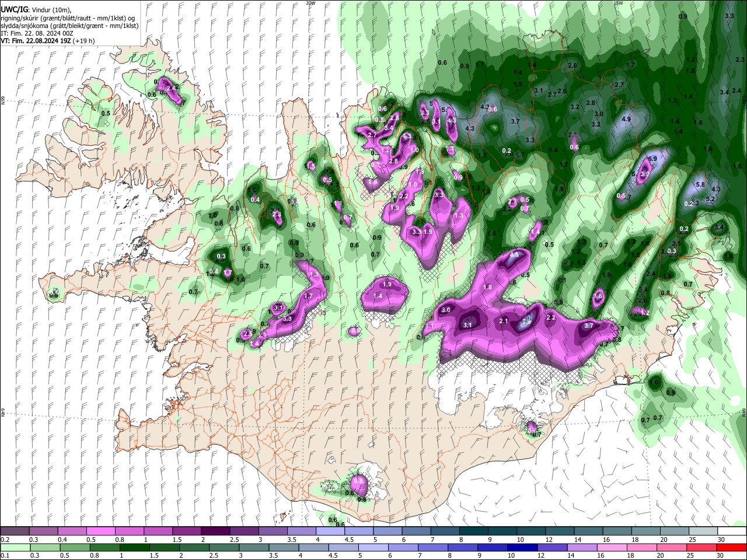This screenshot has width=747, height=560.
Task: Select the bright red swatch labeled 30 in bottom row
Action: coord(732,547)
